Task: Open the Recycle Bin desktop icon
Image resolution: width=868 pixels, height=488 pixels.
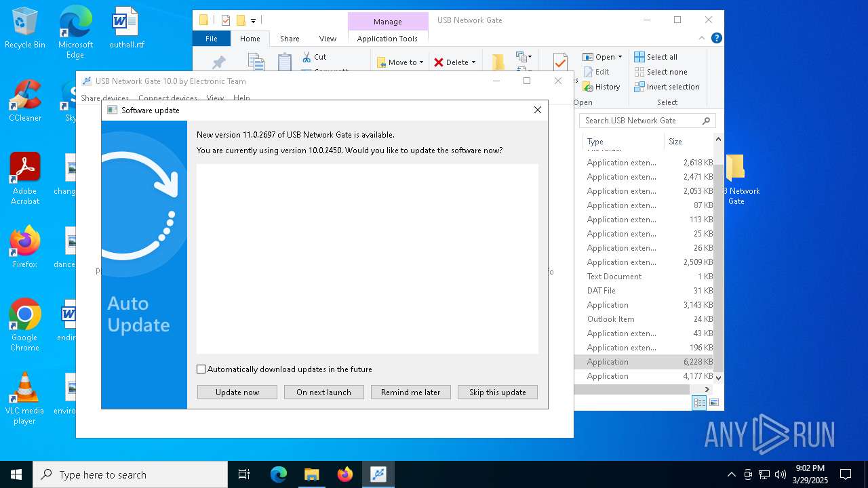Action: (x=25, y=27)
